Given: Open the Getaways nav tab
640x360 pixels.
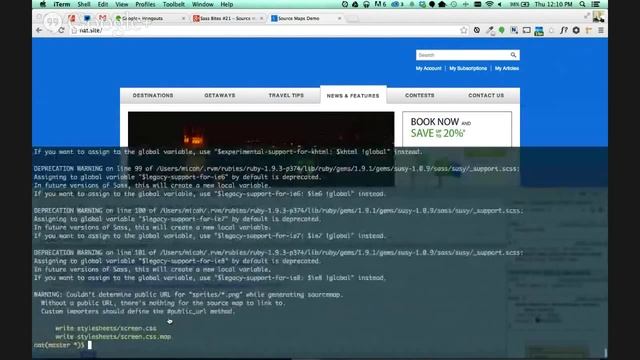Looking at the screenshot, I should [220, 95].
